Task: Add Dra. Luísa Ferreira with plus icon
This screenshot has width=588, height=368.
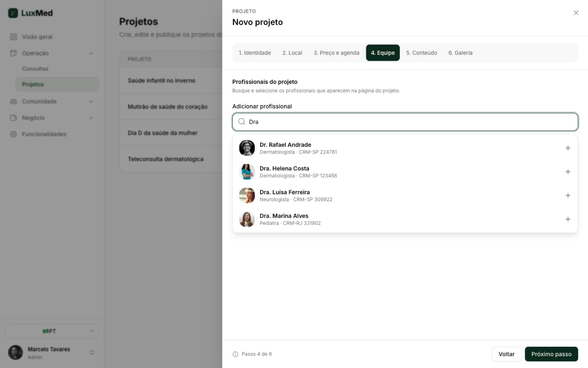Action: pyautogui.click(x=568, y=195)
